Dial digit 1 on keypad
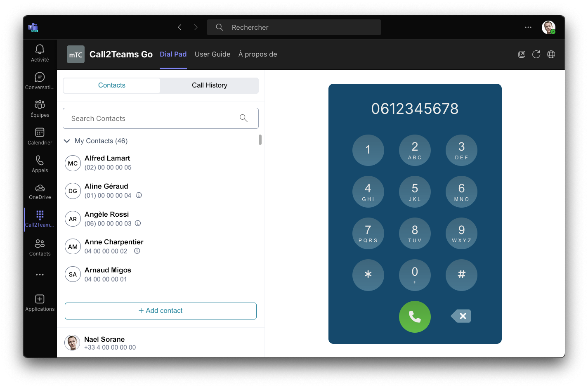Viewport: 588px width, 388px height. tap(368, 150)
